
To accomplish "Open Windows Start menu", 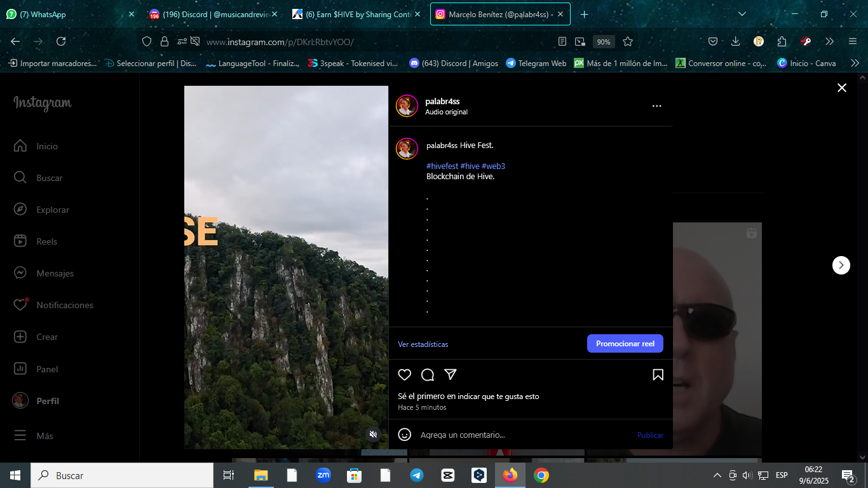I will tap(15, 475).
